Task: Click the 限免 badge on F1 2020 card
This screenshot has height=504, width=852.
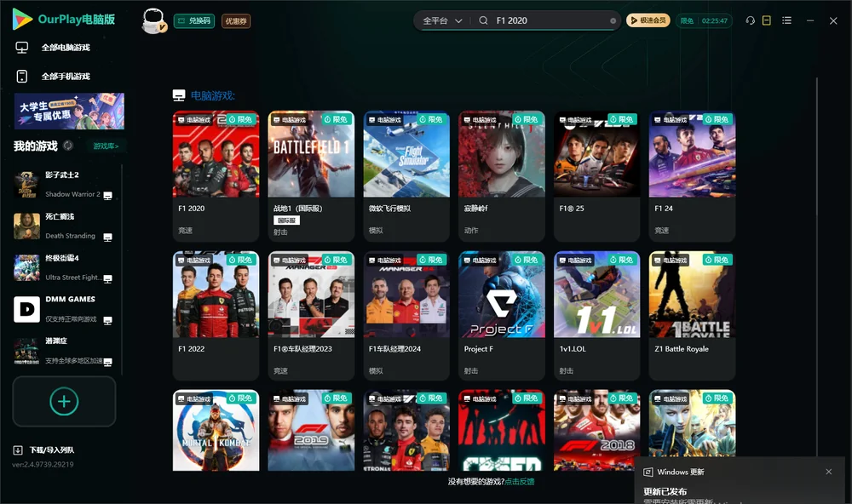Action: coord(240,119)
